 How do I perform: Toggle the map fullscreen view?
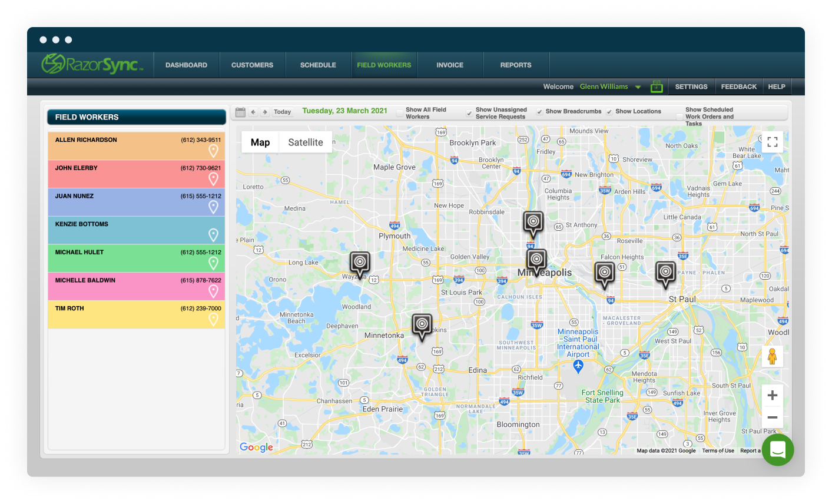(773, 142)
